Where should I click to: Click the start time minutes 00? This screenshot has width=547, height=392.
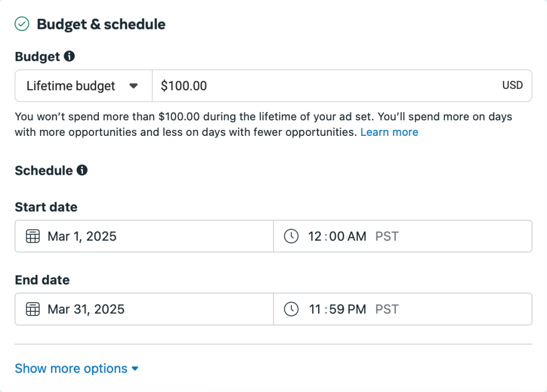(336, 236)
